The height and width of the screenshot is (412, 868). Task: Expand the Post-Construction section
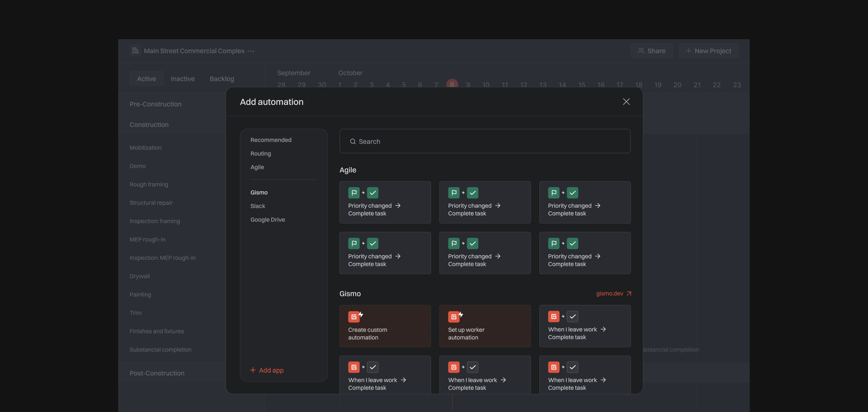(x=157, y=373)
